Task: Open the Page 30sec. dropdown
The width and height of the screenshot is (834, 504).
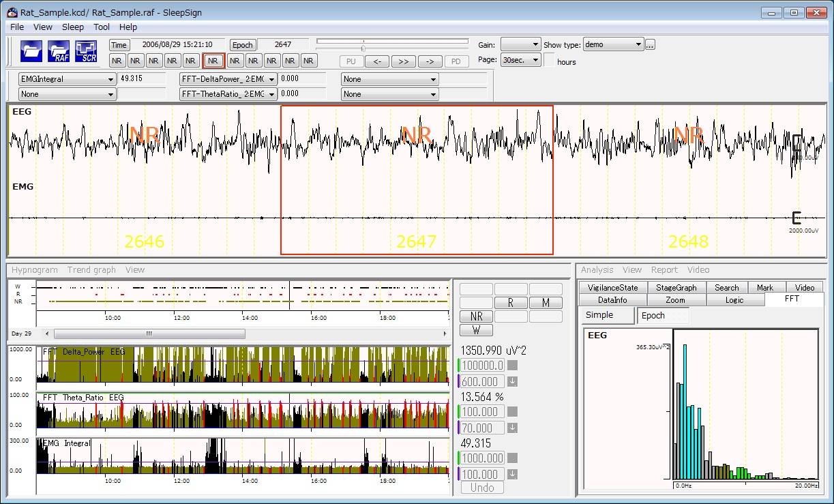Action: (520, 60)
